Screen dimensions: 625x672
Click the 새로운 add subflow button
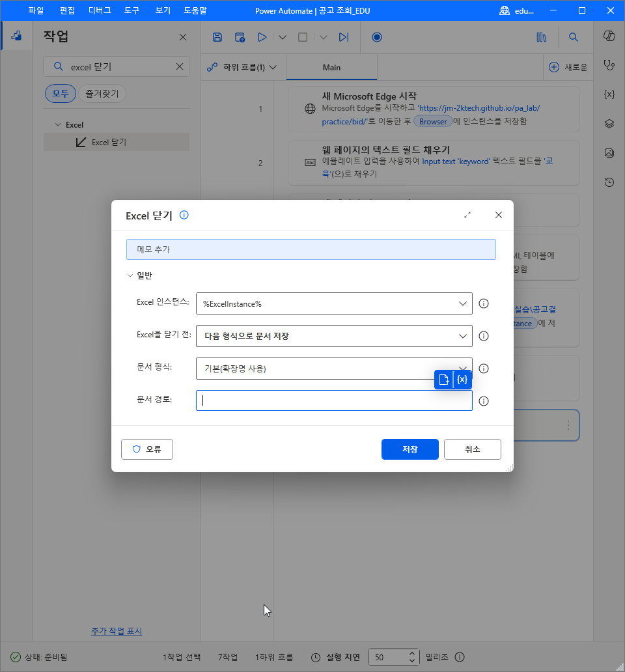click(x=568, y=67)
